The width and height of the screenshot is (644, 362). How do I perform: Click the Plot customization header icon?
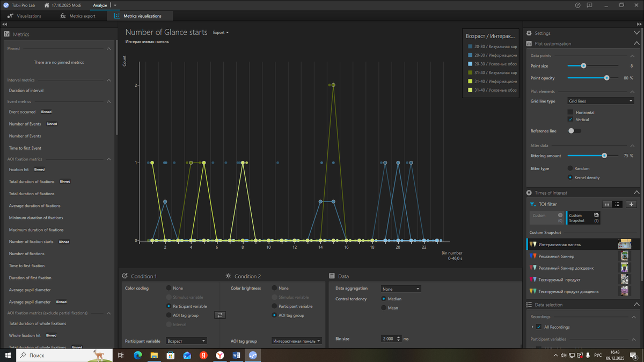coord(529,43)
